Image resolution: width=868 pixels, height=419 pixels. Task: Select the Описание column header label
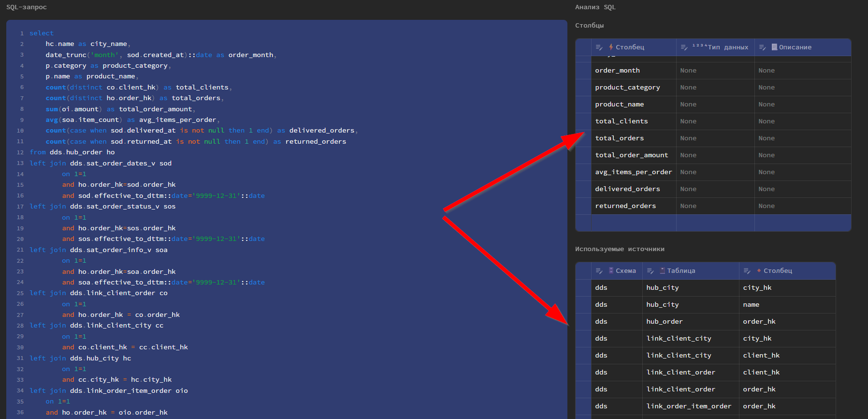point(795,47)
